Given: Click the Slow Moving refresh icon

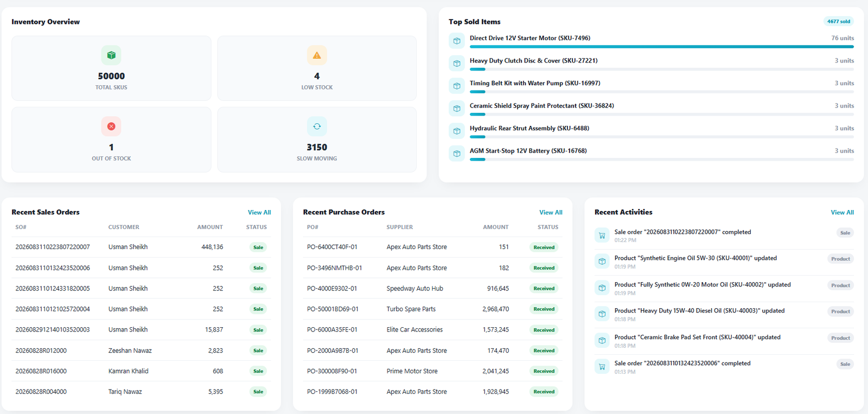Looking at the screenshot, I should point(317,126).
